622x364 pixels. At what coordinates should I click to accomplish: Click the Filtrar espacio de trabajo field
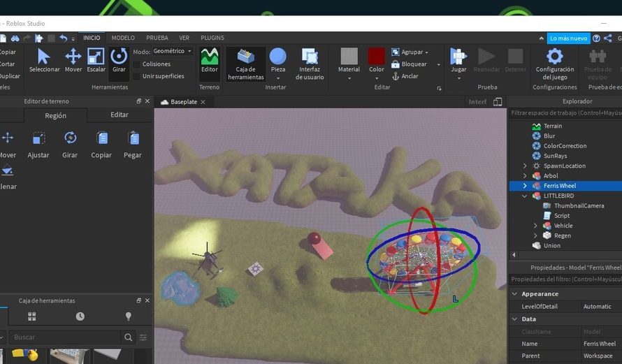[565, 113]
